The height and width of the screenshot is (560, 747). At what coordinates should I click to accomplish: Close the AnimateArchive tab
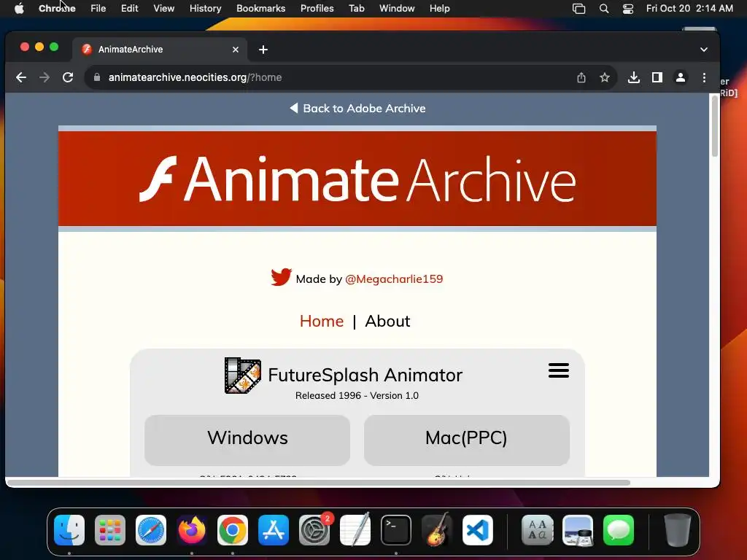click(x=236, y=50)
